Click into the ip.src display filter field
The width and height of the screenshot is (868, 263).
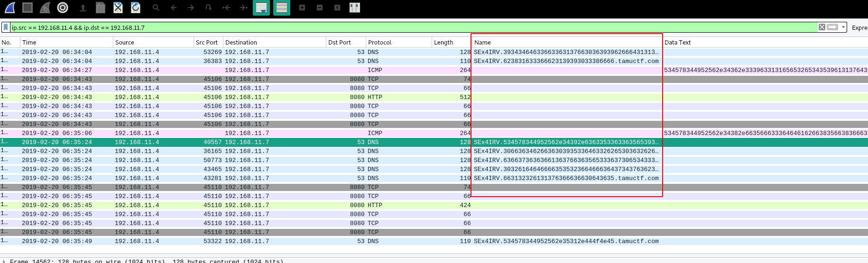[413, 27]
